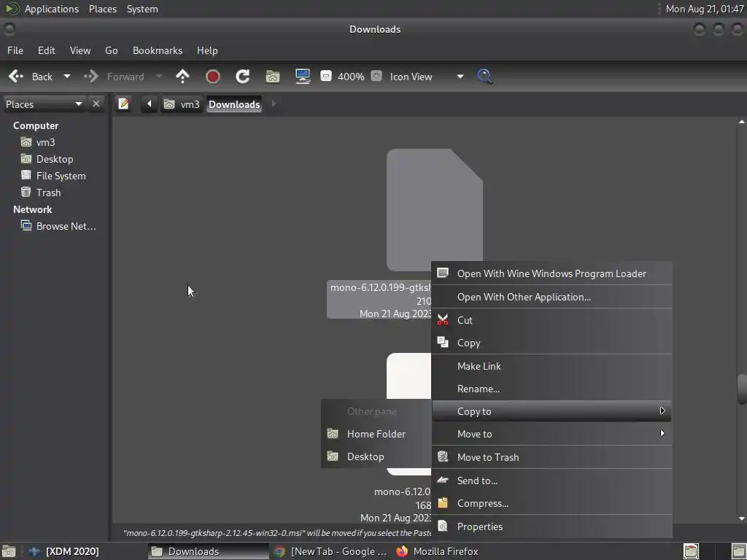Expand the Copy to submenu

click(551, 411)
